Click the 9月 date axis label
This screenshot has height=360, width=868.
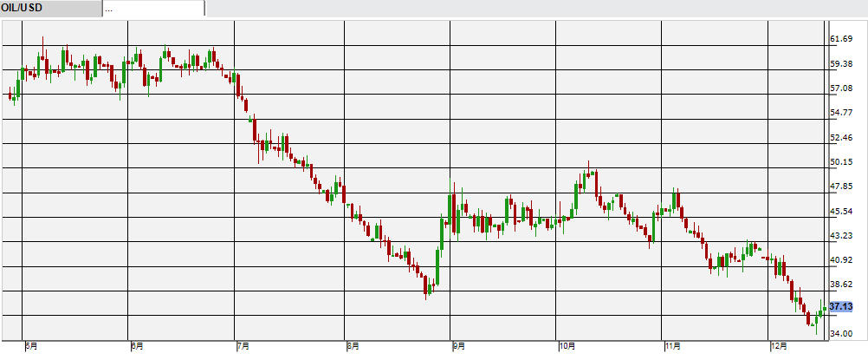pyautogui.click(x=458, y=347)
